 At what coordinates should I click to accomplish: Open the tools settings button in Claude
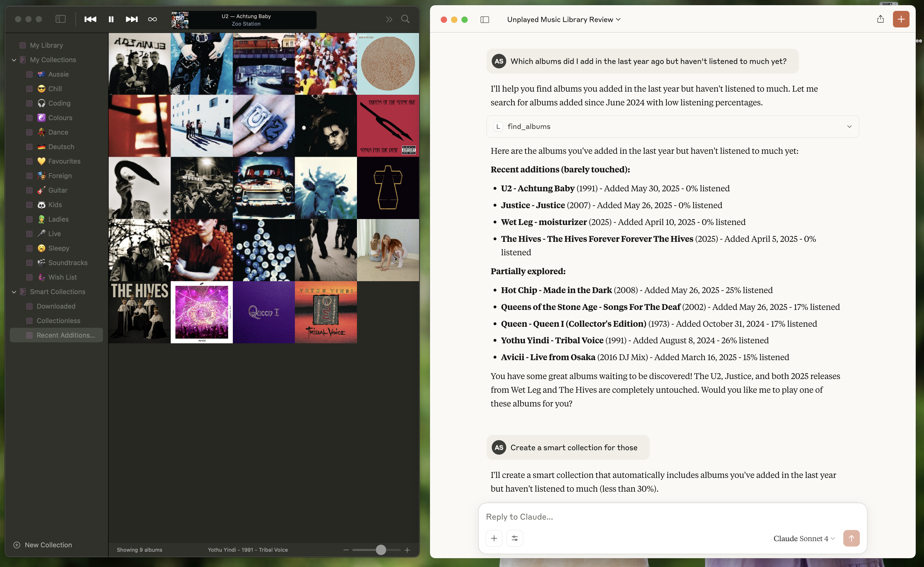pyautogui.click(x=515, y=539)
